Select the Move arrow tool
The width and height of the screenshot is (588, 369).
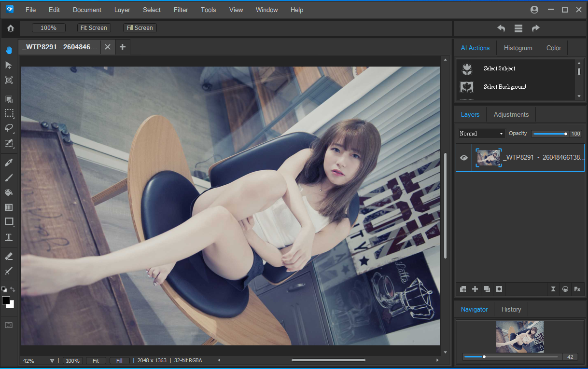point(9,65)
